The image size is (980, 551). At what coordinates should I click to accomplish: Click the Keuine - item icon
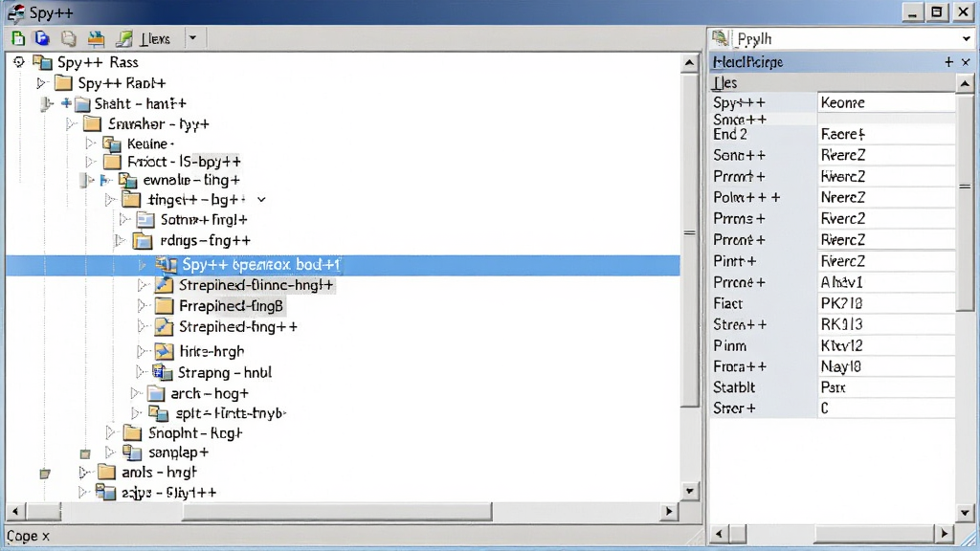[112, 144]
